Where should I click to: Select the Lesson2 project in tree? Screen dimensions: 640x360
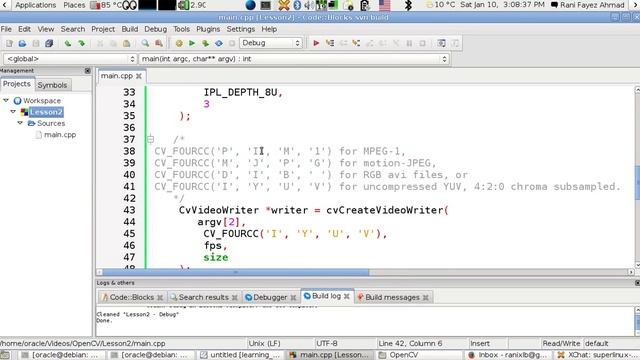click(46, 112)
